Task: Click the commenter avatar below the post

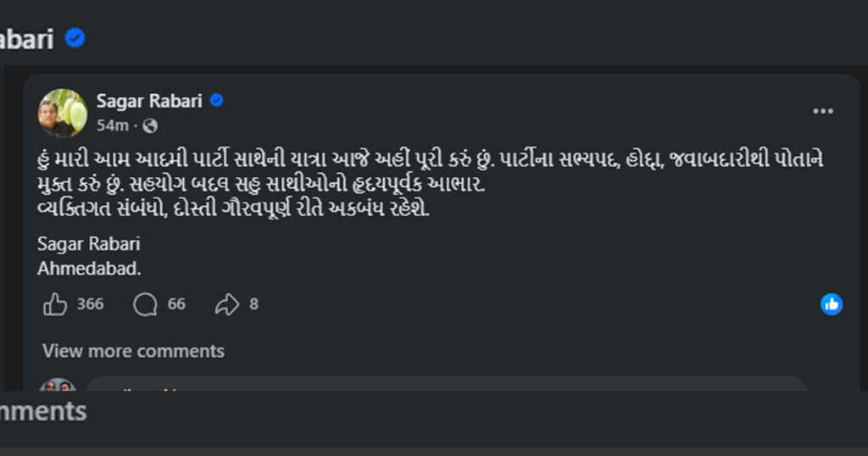Action: 57,386
